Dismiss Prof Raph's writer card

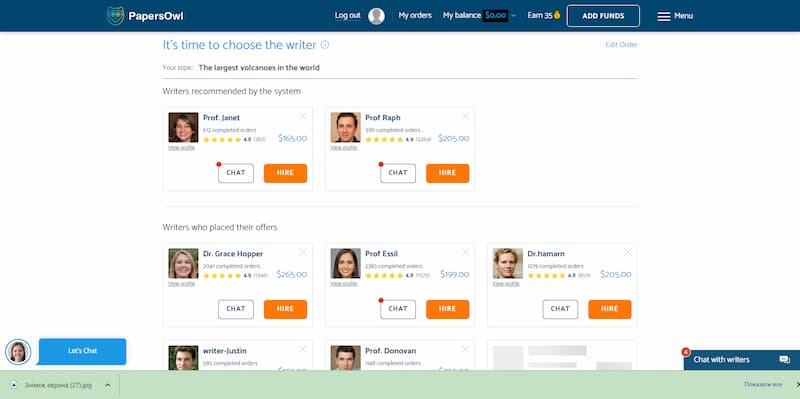(465, 116)
